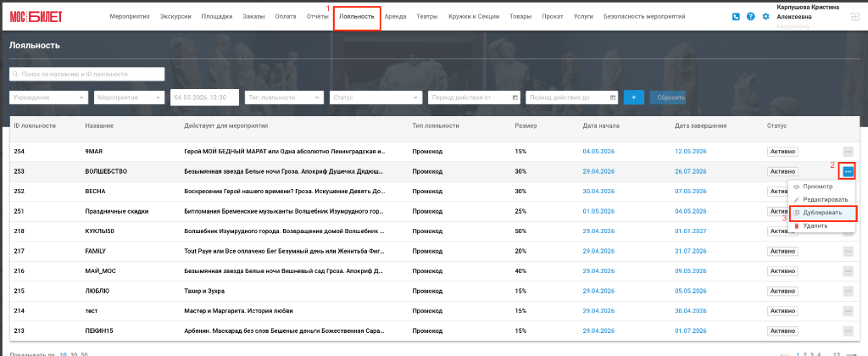Click the Период действия до date field
Viewport: 868px width, 356px height.
pos(571,97)
